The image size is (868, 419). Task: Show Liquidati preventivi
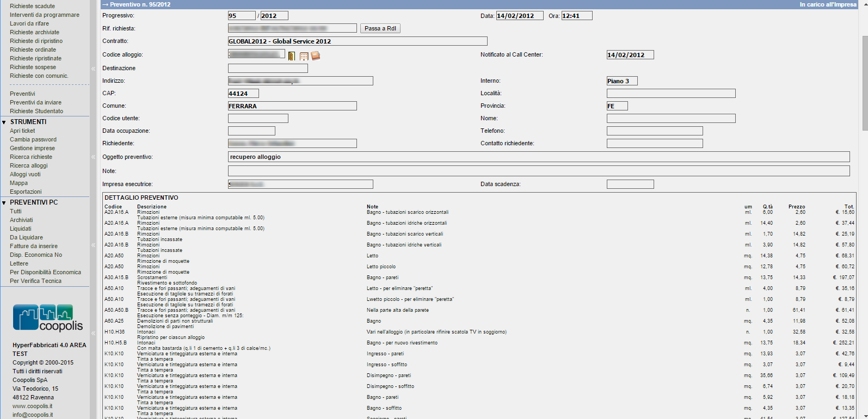(21, 229)
